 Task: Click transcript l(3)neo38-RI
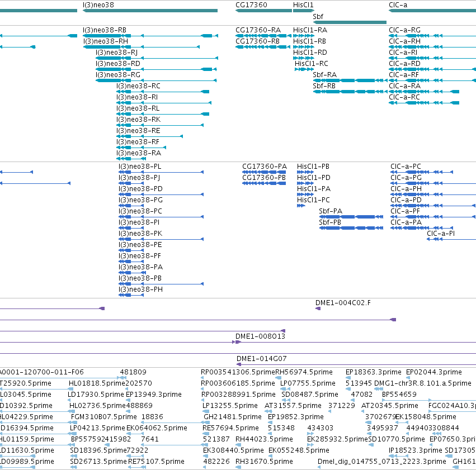164,103
